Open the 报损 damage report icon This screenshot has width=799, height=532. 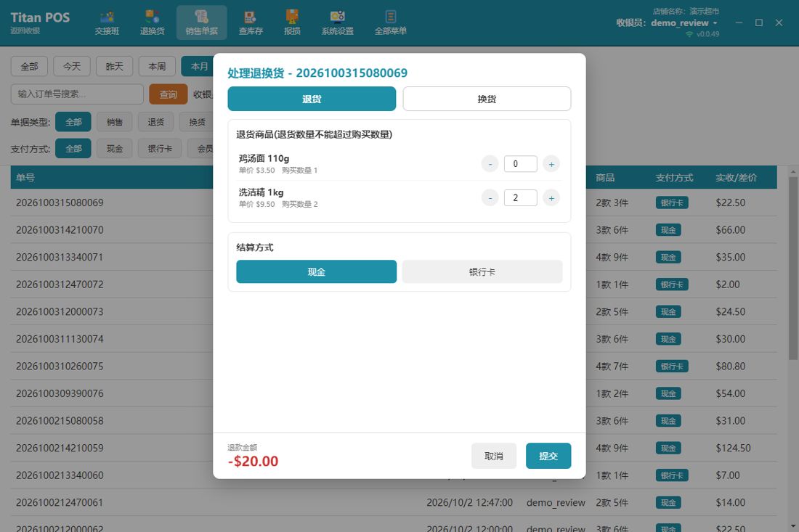coord(292,23)
